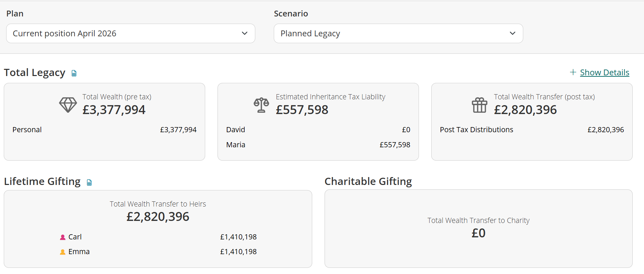644x274 pixels.
Task: Open the Total Legacy report document icon
Action: (74, 73)
